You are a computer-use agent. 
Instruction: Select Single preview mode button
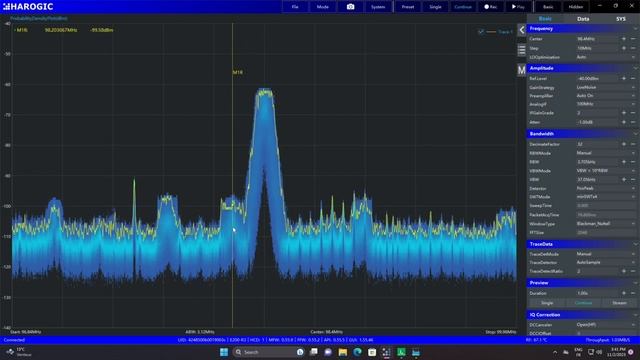[x=547, y=303]
